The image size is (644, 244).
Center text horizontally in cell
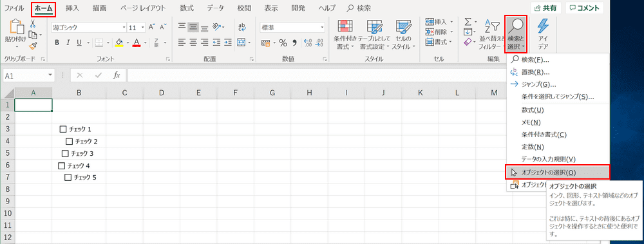click(x=193, y=42)
